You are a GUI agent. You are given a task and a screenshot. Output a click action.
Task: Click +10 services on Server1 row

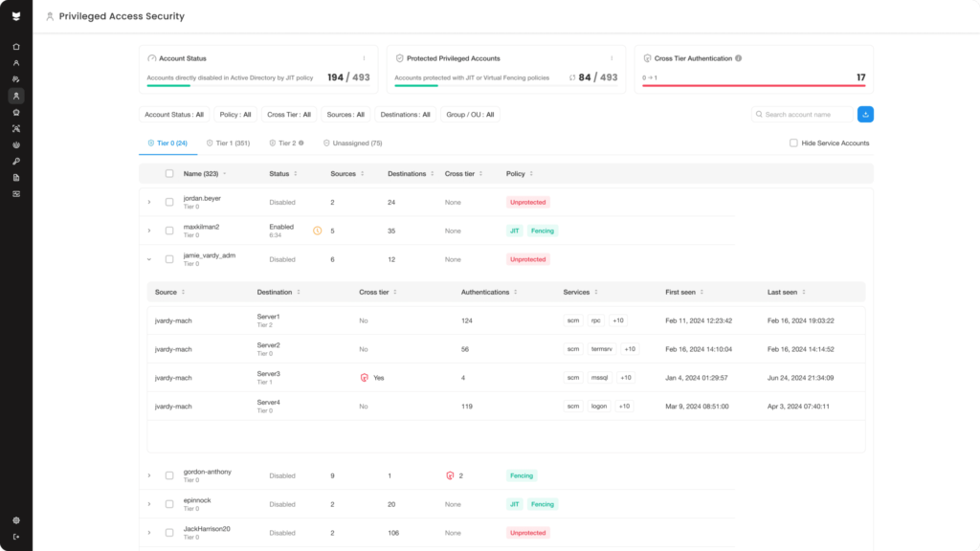click(618, 320)
